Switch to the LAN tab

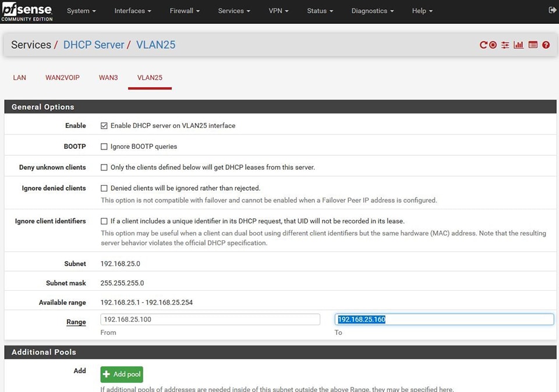[x=20, y=77]
